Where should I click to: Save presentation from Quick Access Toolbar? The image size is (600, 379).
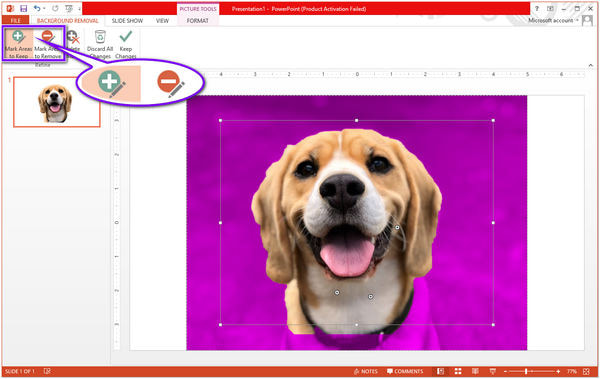23,8
